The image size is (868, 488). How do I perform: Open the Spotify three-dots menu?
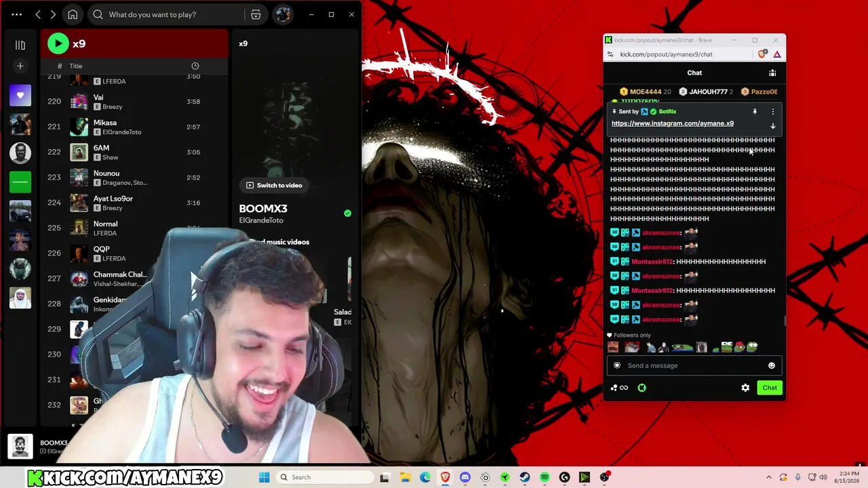tap(16, 14)
